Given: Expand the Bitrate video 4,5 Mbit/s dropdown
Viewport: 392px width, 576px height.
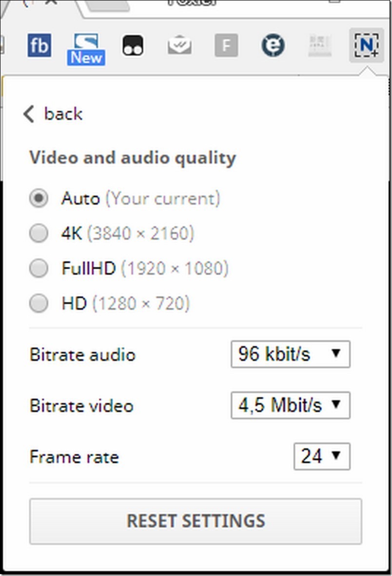Looking at the screenshot, I should pos(290,405).
